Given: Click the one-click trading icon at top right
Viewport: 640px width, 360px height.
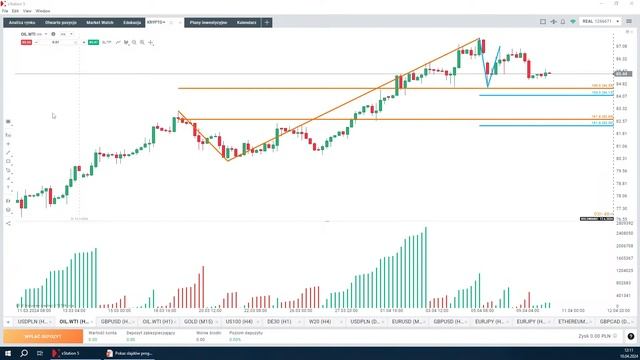Looking at the screenshot, I should [x=553, y=22].
